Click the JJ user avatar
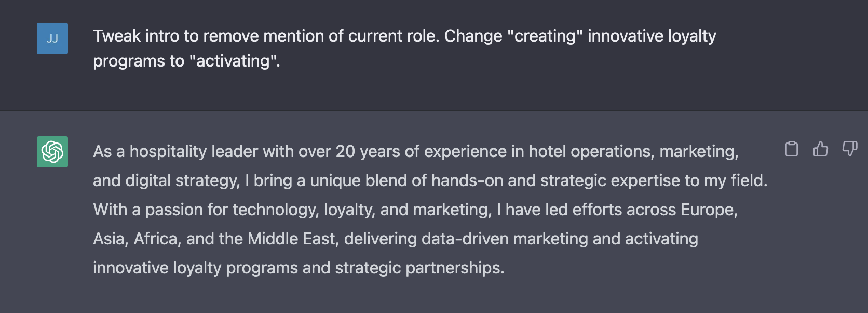Viewport: 868px width, 313px height. pos(52,38)
